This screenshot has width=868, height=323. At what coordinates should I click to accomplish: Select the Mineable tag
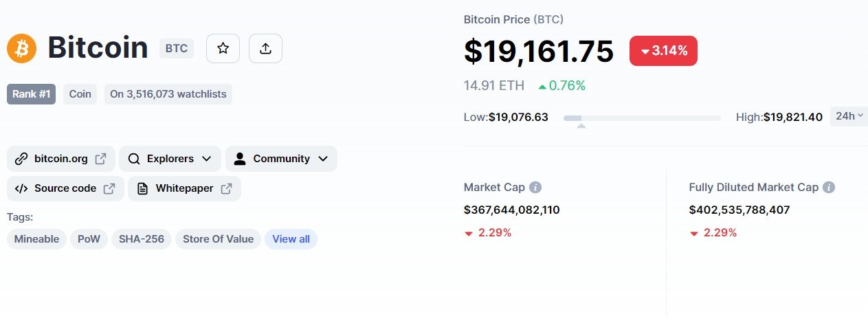(x=36, y=239)
